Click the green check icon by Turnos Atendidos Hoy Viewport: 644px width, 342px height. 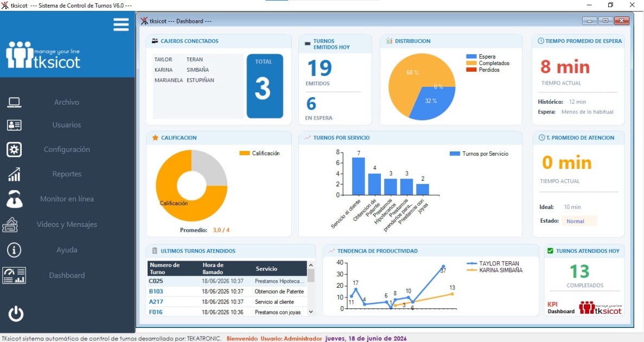(x=550, y=251)
